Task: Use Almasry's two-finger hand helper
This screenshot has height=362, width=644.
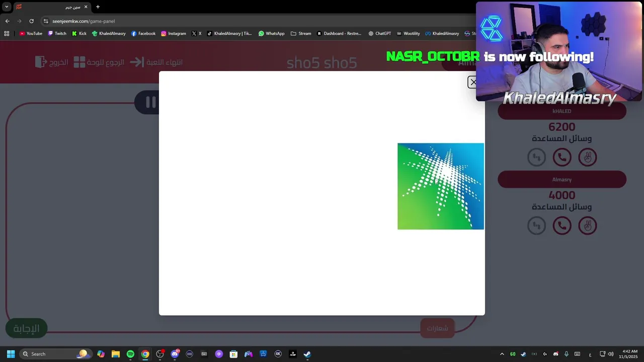Action: pyautogui.click(x=587, y=225)
